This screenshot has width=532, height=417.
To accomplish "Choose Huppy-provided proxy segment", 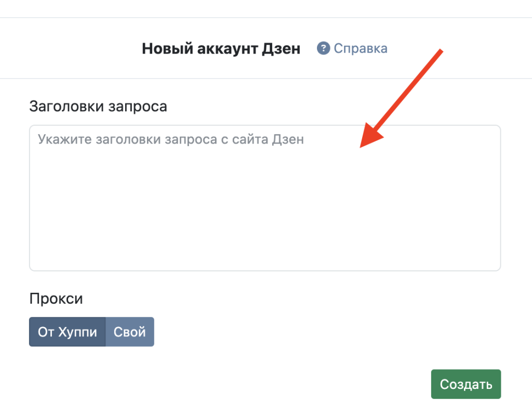I will 68,332.
